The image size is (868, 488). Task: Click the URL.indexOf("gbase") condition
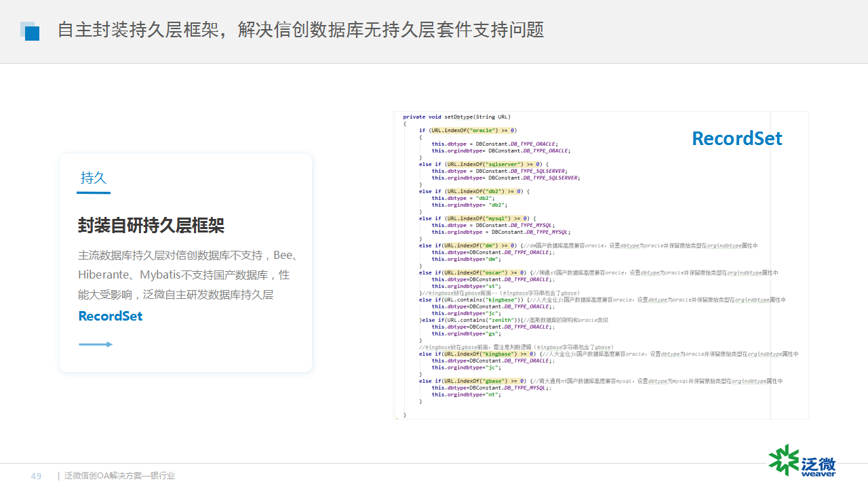[486, 381]
